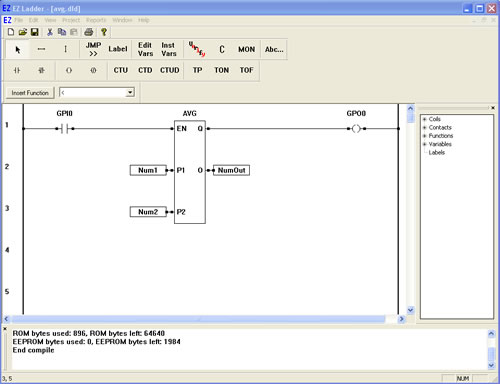500x384 pixels.
Task: Expand the Contacts tree node
Action: [425, 127]
